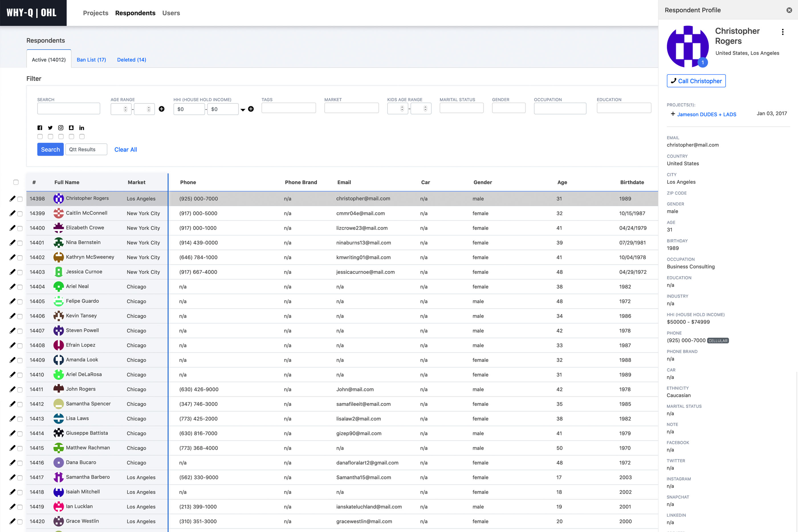Open the Projects menu item
Image resolution: width=798 pixels, height=532 pixels.
click(x=95, y=13)
